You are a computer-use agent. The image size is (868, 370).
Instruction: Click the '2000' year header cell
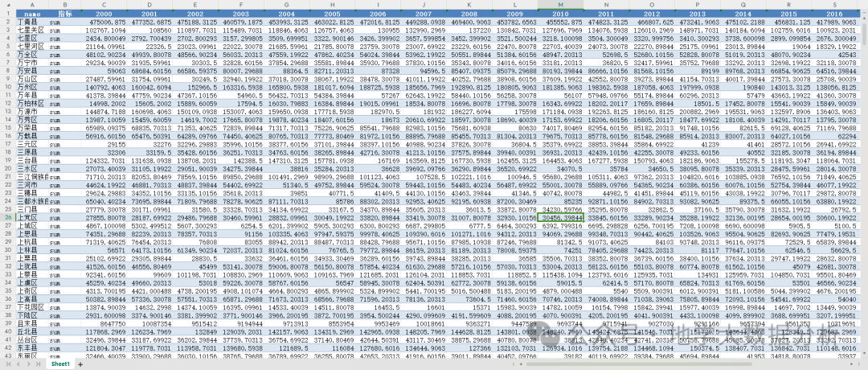pyautogui.click(x=103, y=14)
